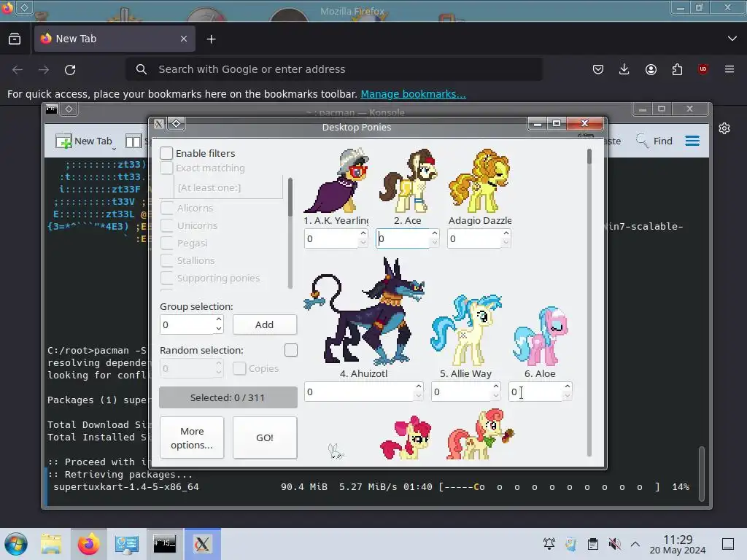Follow the Manage bookmarks... link
This screenshot has width=747, height=560.
tap(413, 94)
